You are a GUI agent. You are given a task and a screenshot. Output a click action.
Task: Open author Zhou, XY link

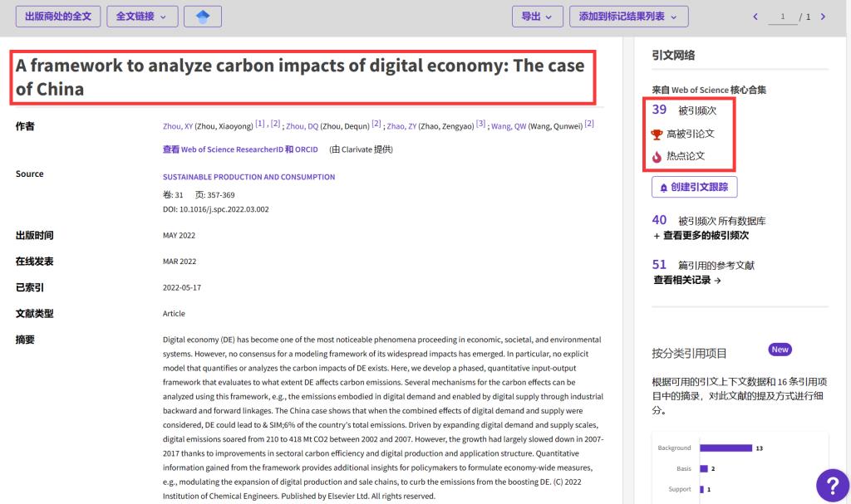pyautogui.click(x=178, y=126)
